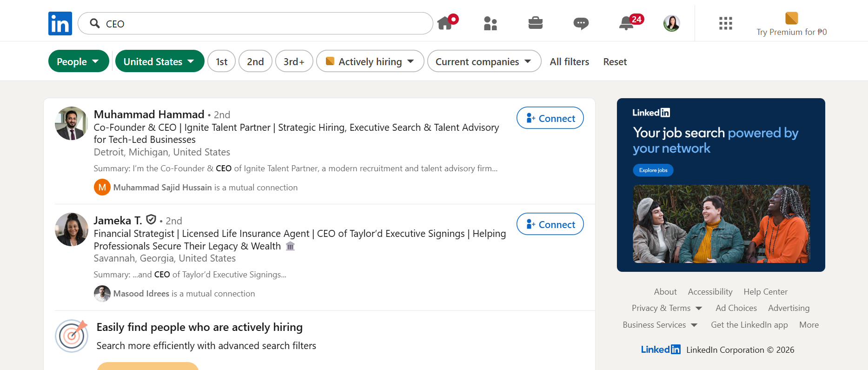
Task: Open the apps grid menu
Action: 725,23
